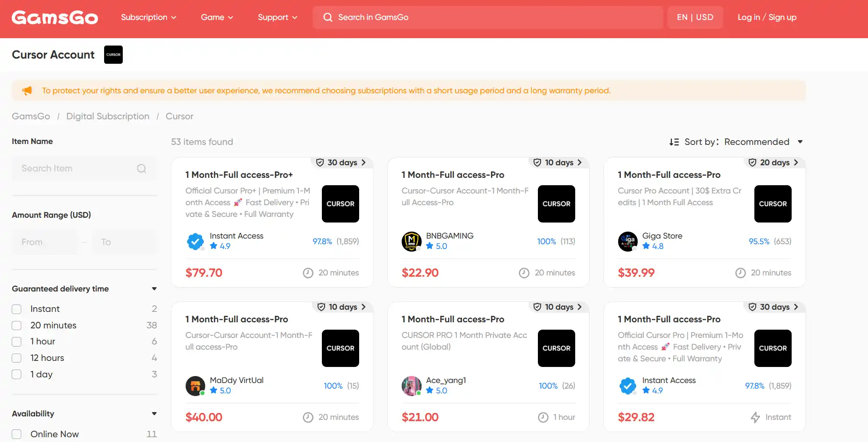Viewport: 868px width, 442px height.
Task: Click Instant Access avatar on $79.70 card
Action: [195, 242]
